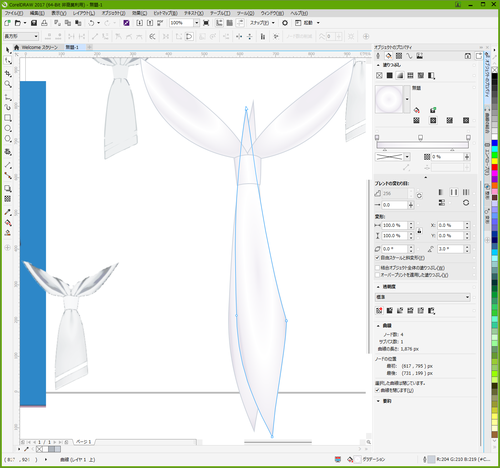This screenshot has width=500, height=468.
Task: Open the fill preview picker dropdown arrow
Action: pos(407,99)
